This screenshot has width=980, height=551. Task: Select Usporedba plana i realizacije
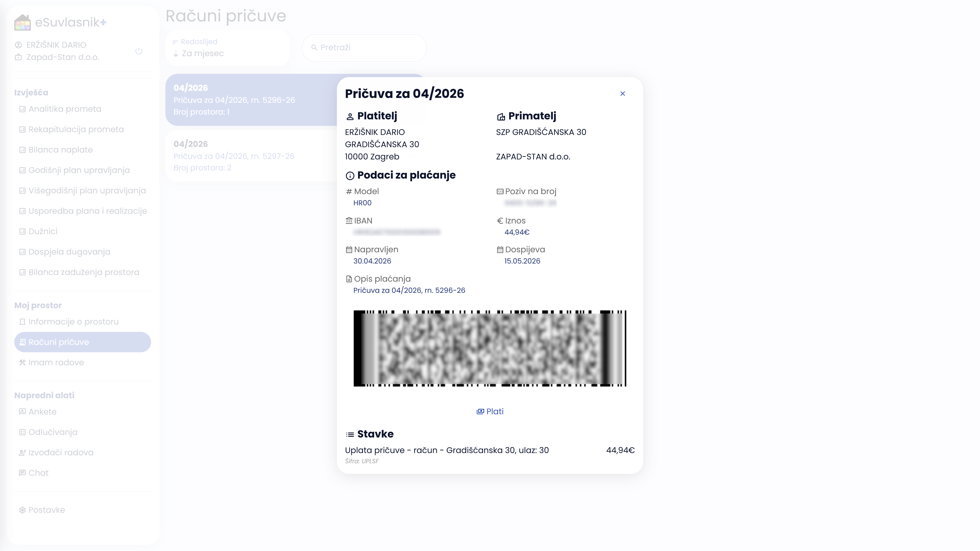pyautogui.click(x=82, y=211)
